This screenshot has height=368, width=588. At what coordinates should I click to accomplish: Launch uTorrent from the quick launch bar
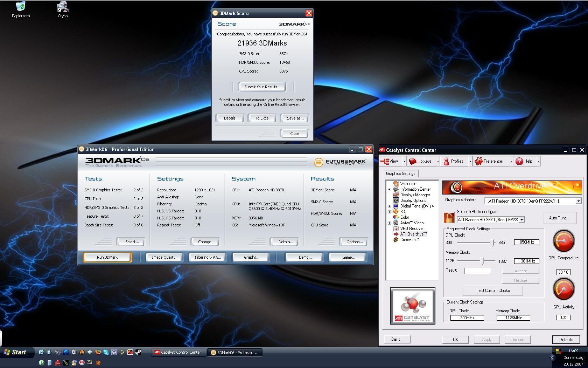point(41,363)
